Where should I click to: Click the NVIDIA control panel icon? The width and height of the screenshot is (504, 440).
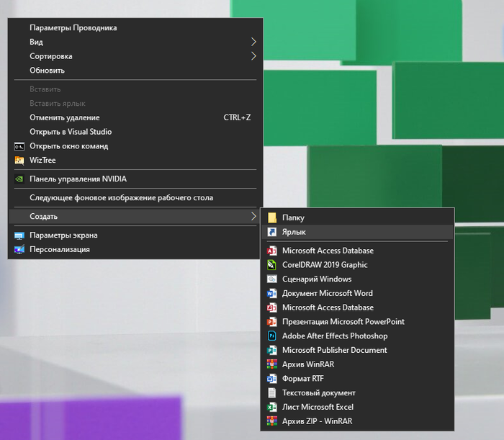19,179
